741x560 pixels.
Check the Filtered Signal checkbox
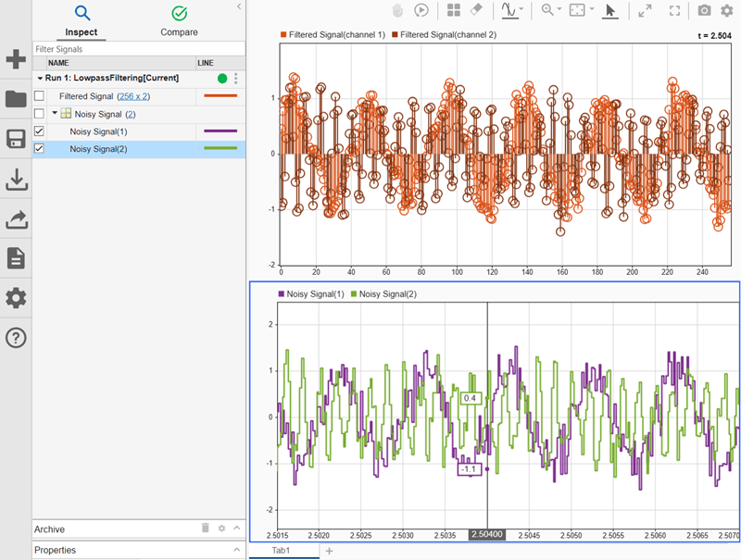(39, 96)
